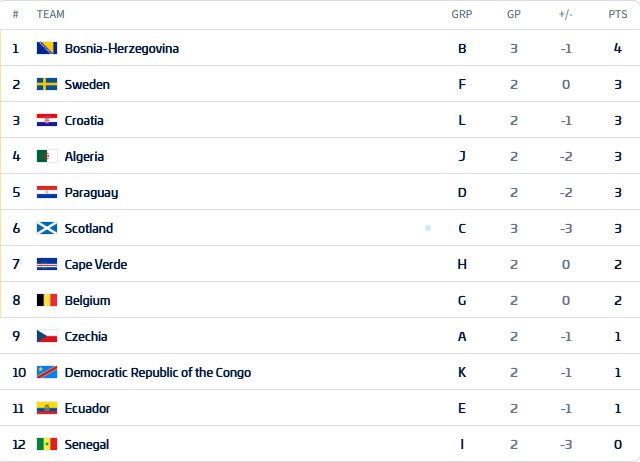Click the Sweden flag icon
The width and height of the screenshot is (640, 462).
tap(47, 84)
